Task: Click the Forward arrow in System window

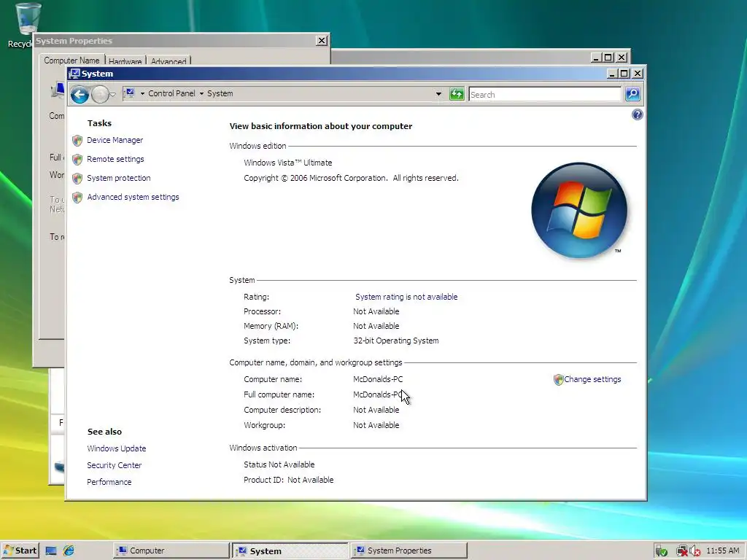Action: click(x=100, y=95)
